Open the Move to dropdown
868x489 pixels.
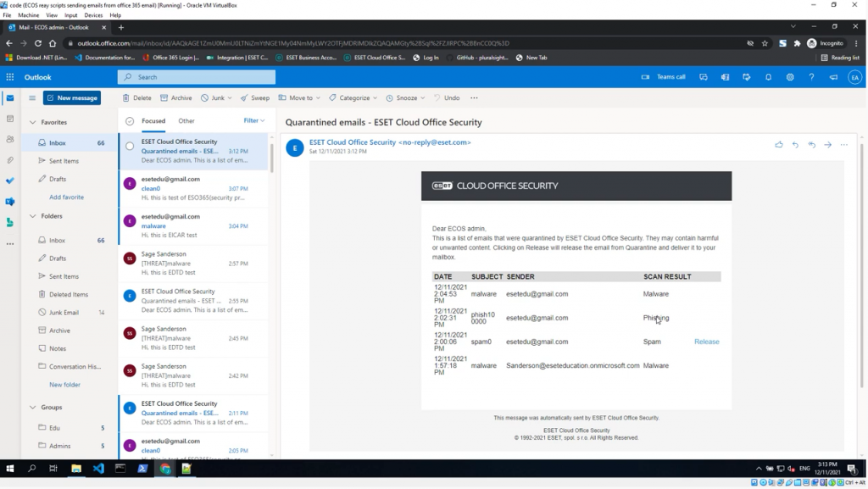pos(299,98)
